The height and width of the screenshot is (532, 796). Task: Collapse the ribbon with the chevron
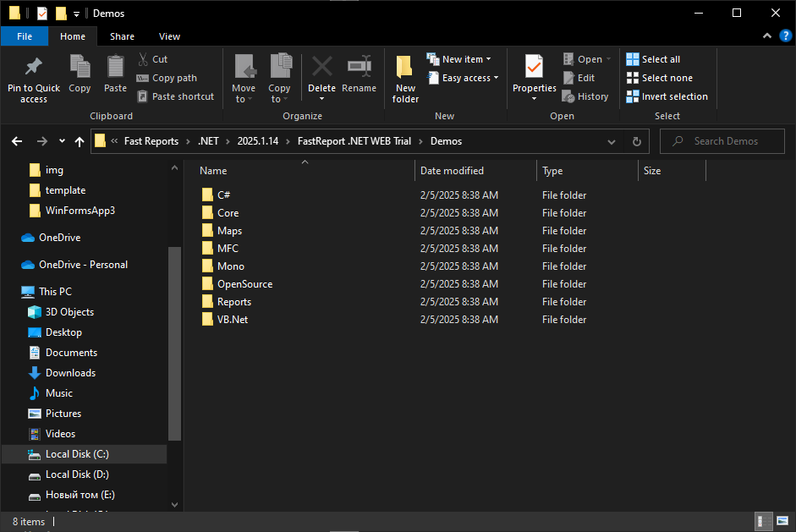pos(767,36)
